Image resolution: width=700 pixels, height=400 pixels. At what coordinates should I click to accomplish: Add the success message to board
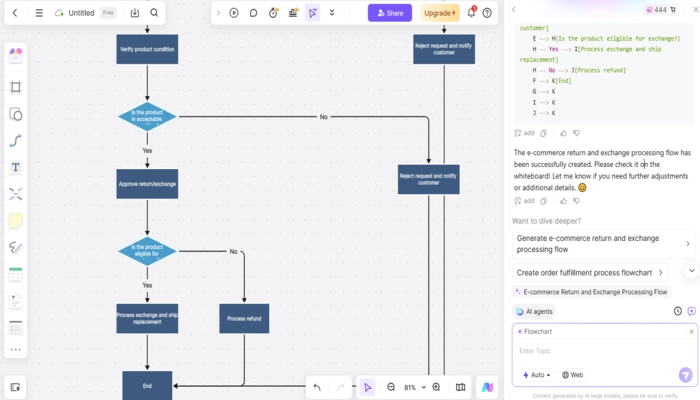(525, 201)
